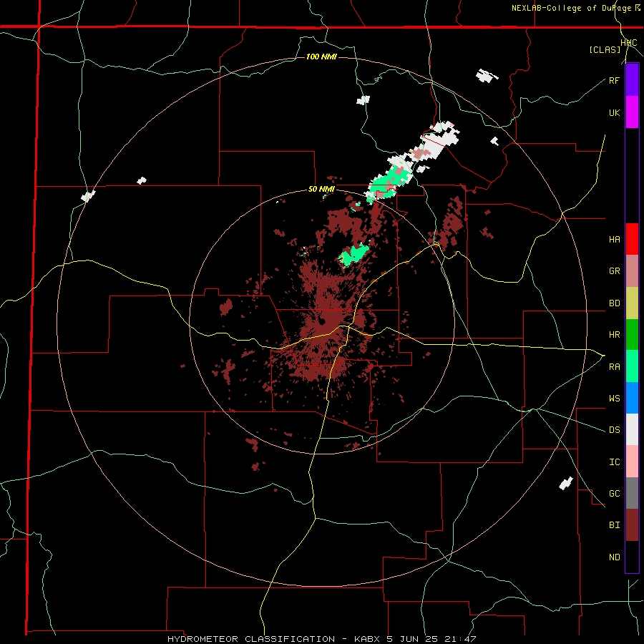Click the BD yellow legend swatch
This screenshot has width=644, height=644.
[632, 303]
